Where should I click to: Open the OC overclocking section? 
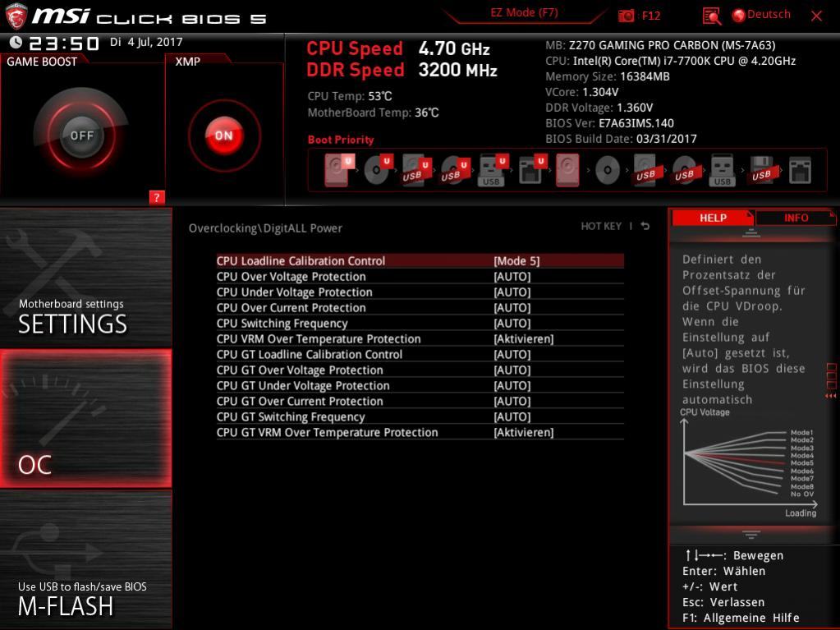click(85, 418)
